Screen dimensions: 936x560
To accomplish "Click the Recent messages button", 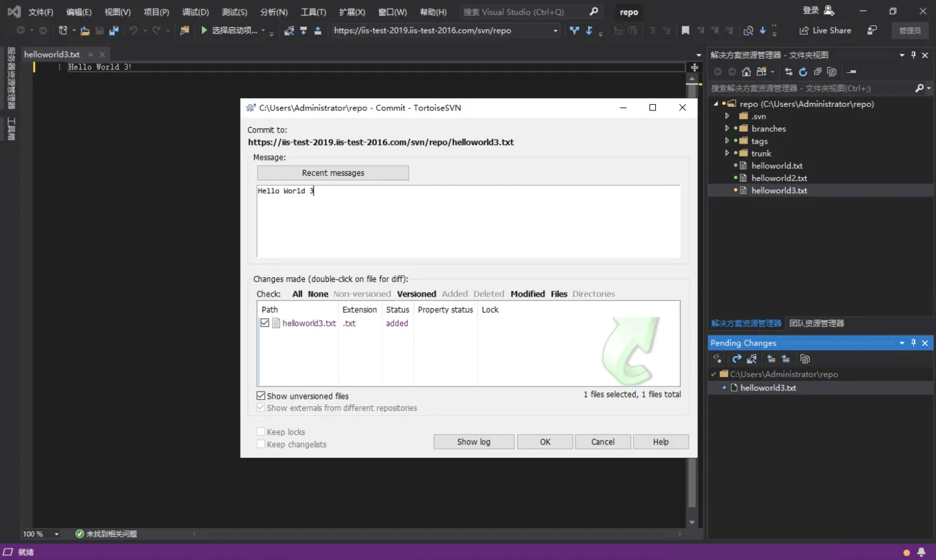I will point(333,173).
